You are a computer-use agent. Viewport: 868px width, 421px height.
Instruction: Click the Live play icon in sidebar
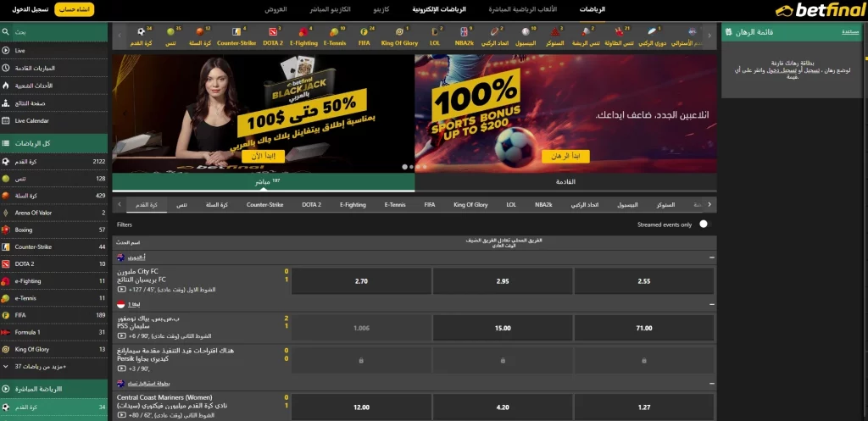pyautogui.click(x=6, y=50)
